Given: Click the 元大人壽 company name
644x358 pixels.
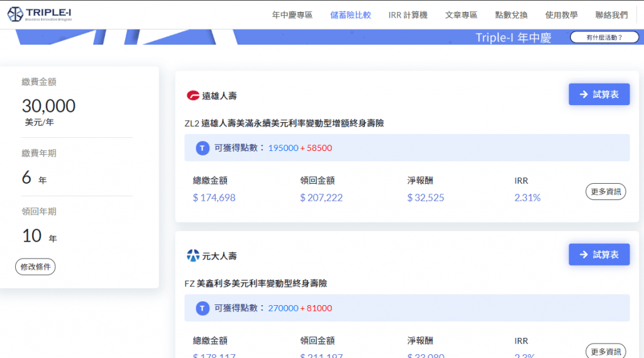Looking at the screenshot, I should pyautogui.click(x=219, y=256).
